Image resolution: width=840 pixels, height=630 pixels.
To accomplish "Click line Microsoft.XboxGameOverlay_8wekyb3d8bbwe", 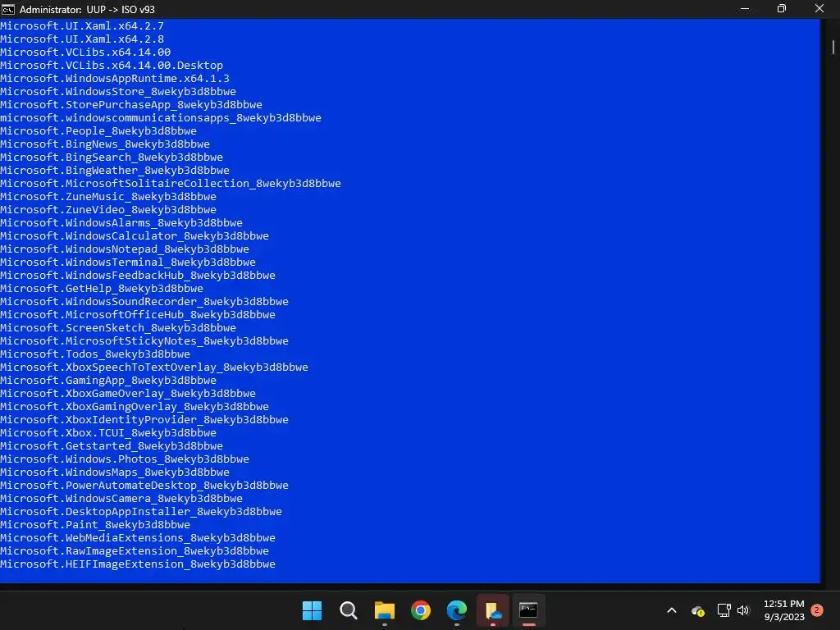I will 128,393.
